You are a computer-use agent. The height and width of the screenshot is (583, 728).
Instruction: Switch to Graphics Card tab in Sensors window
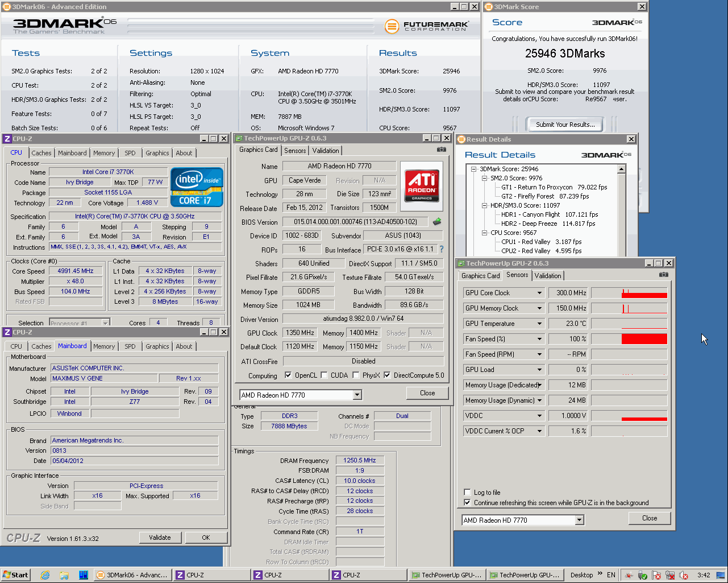click(x=481, y=276)
